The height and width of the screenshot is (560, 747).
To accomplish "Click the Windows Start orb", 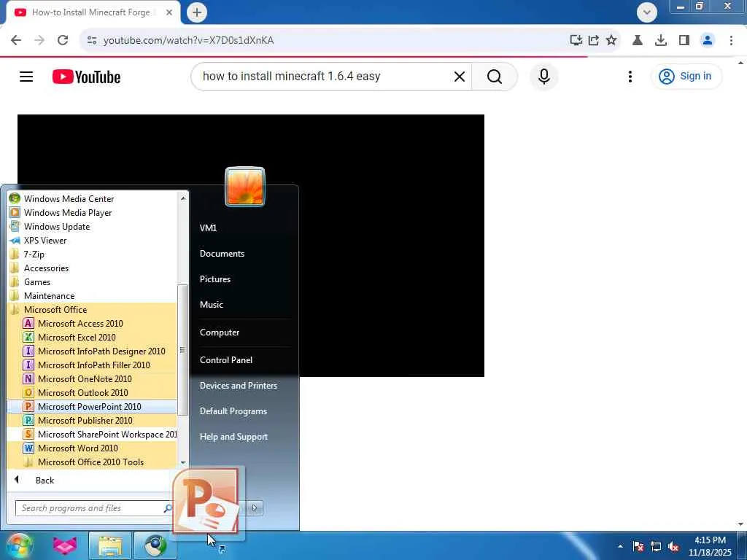I will point(18,545).
